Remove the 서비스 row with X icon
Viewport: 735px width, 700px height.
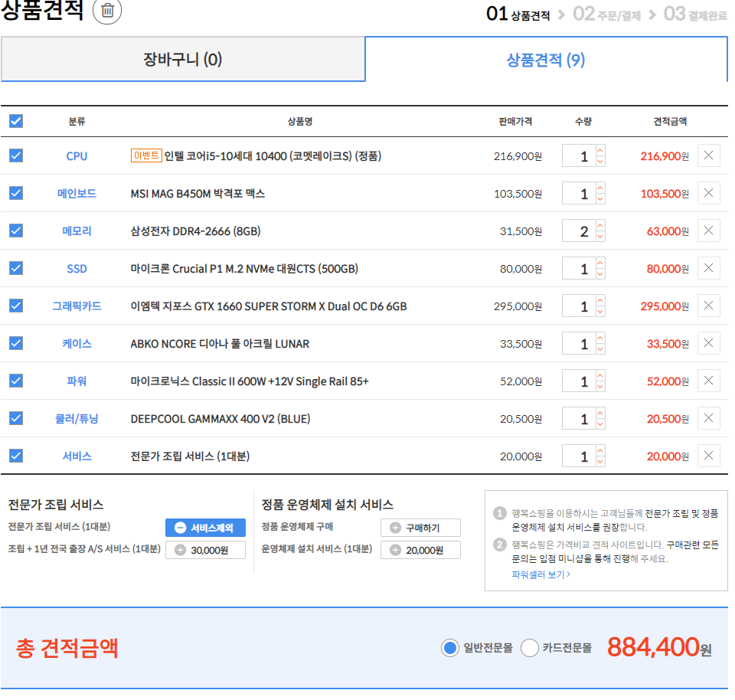708,456
